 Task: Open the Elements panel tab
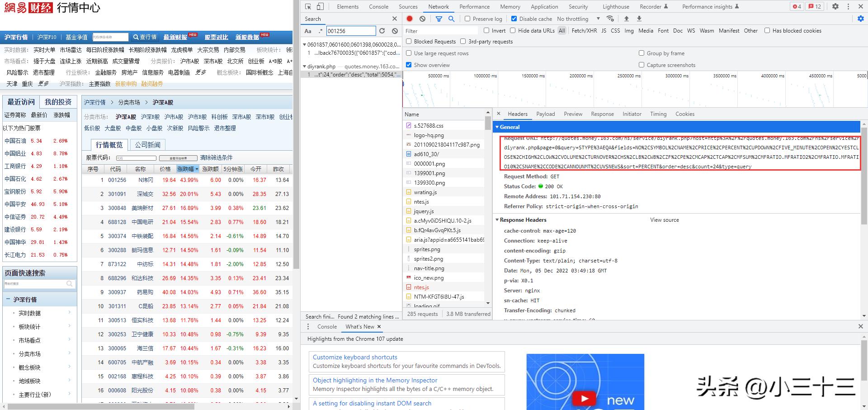coord(348,6)
